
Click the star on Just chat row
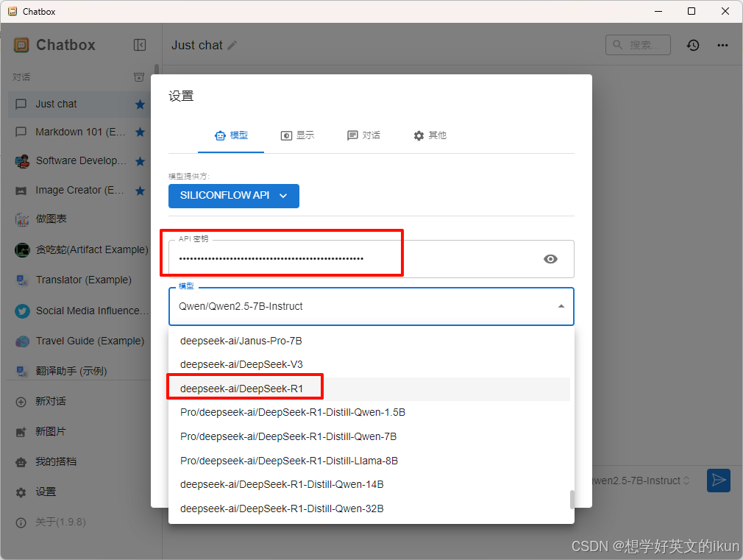[x=140, y=104]
